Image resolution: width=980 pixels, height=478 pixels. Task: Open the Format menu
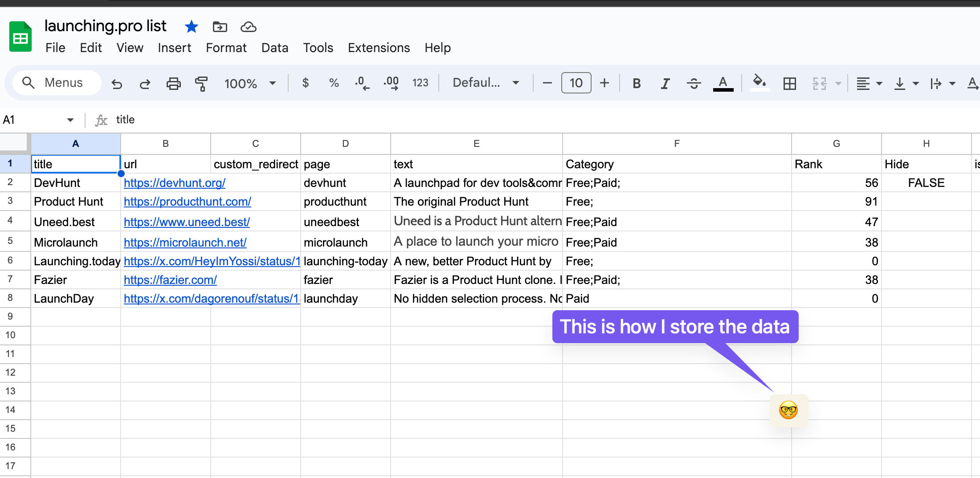(226, 48)
